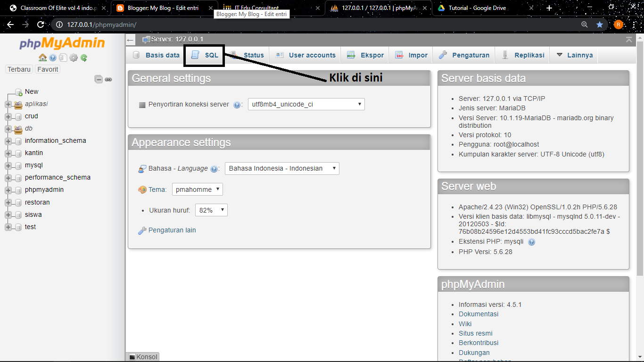
Task: Open the Ukuran huruf size selector
Action: 211,210
